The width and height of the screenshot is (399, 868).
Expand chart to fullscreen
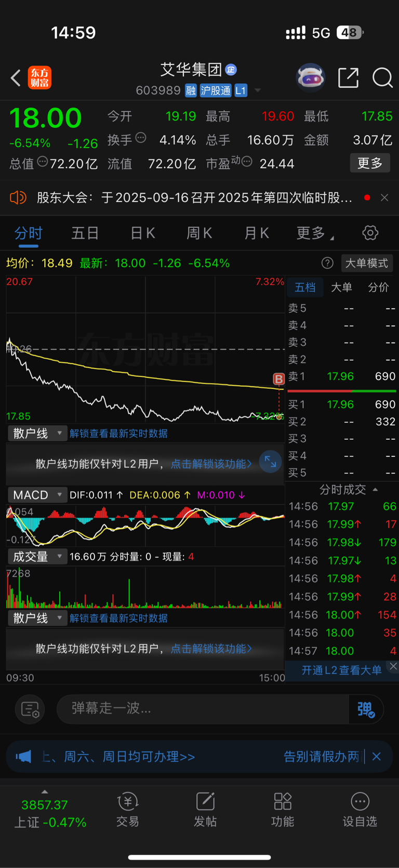270,461
